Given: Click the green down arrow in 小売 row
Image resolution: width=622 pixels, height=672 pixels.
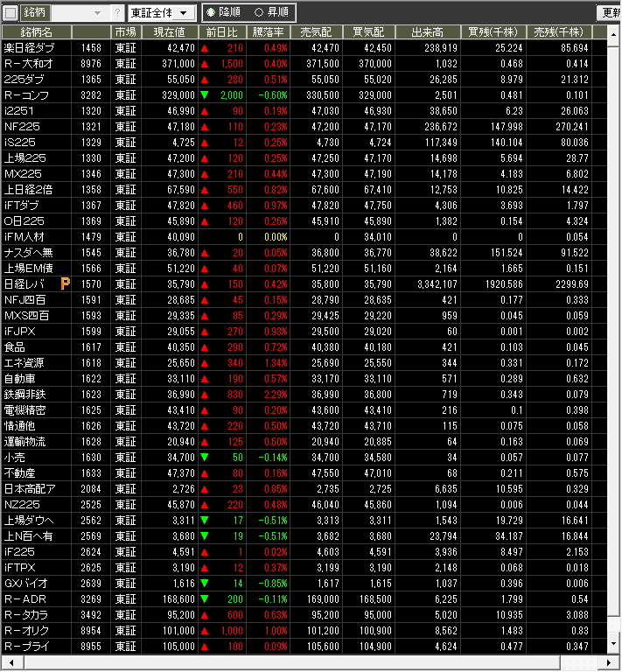Looking at the screenshot, I should click(205, 457).
